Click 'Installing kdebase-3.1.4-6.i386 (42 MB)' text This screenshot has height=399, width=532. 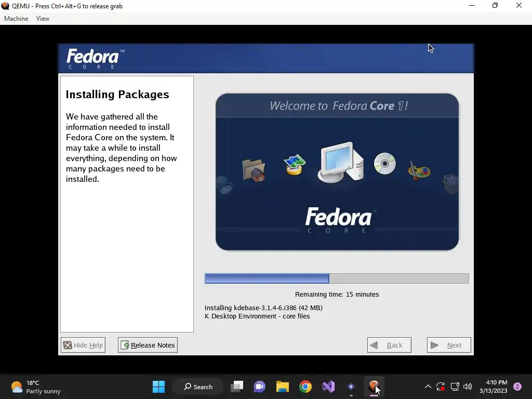[263, 308]
